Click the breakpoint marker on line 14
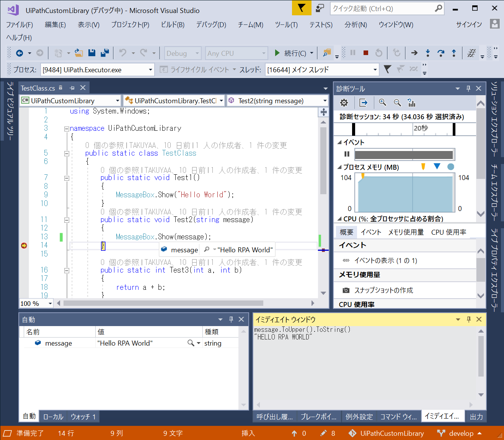This screenshot has height=440, width=504. [24, 245]
